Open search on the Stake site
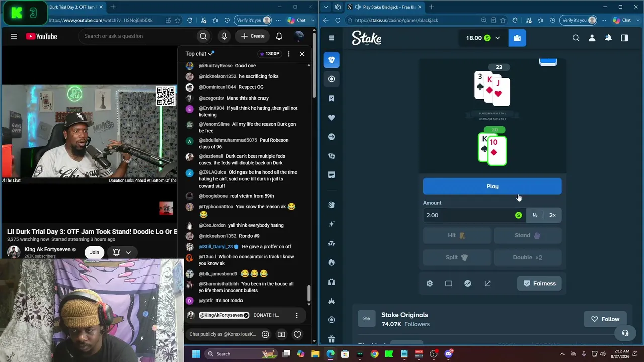 (x=576, y=38)
